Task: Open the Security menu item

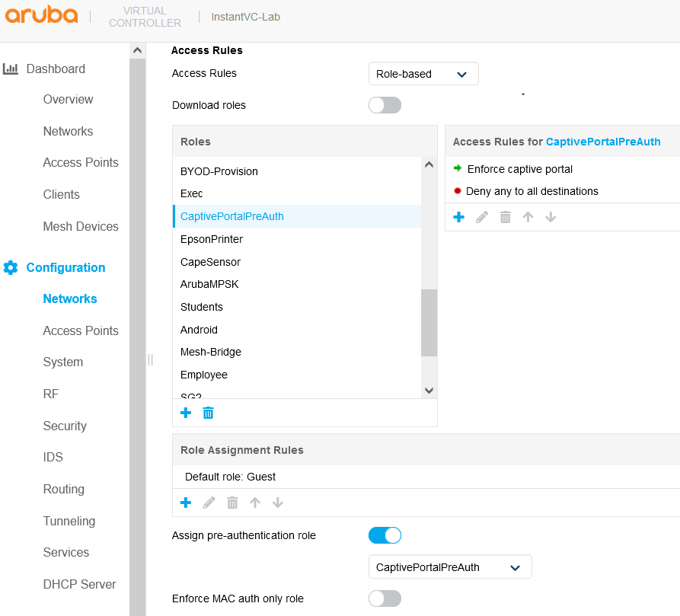Action: click(65, 426)
